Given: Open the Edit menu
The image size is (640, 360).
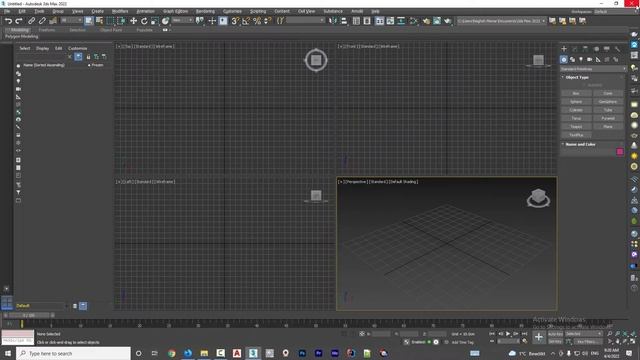Looking at the screenshot, I should (22, 11).
